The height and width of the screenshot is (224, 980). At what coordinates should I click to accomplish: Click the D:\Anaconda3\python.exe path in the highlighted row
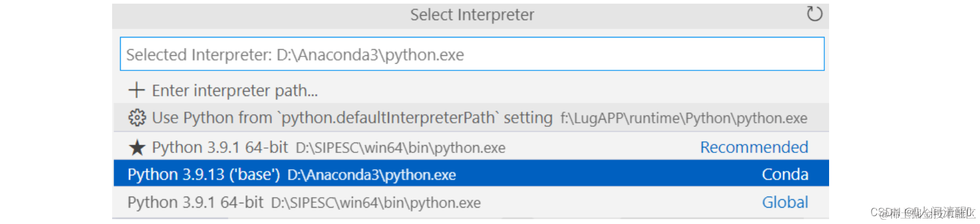372,175
